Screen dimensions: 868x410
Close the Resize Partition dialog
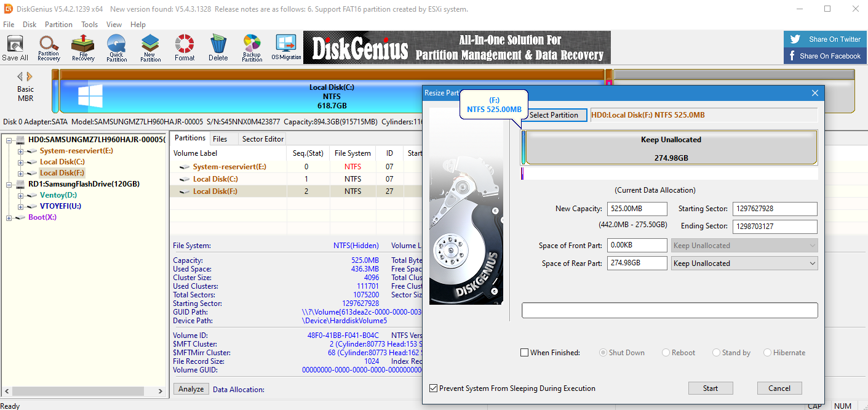coord(815,93)
